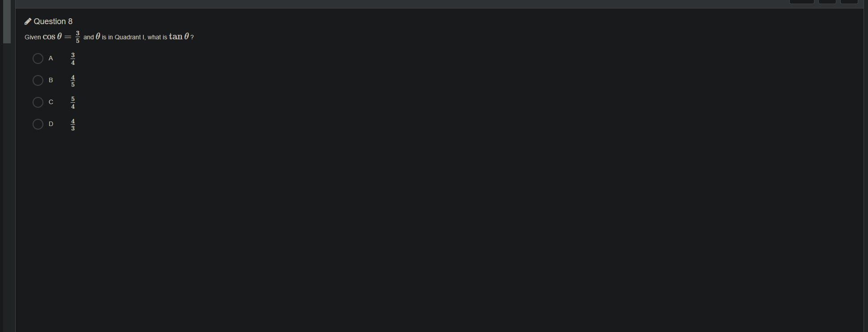Select radio button for option A
The image size is (868, 332).
(x=38, y=59)
